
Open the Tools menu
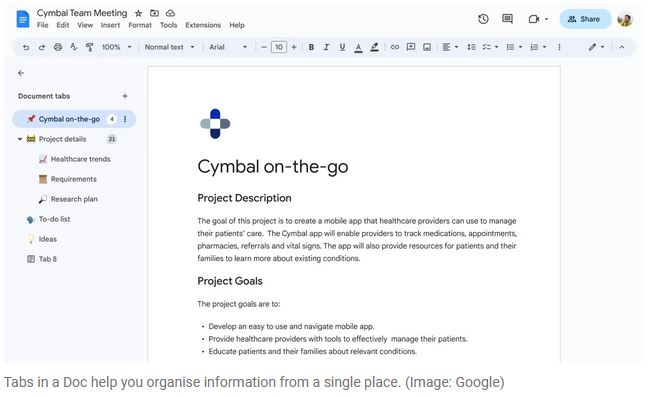point(168,25)
